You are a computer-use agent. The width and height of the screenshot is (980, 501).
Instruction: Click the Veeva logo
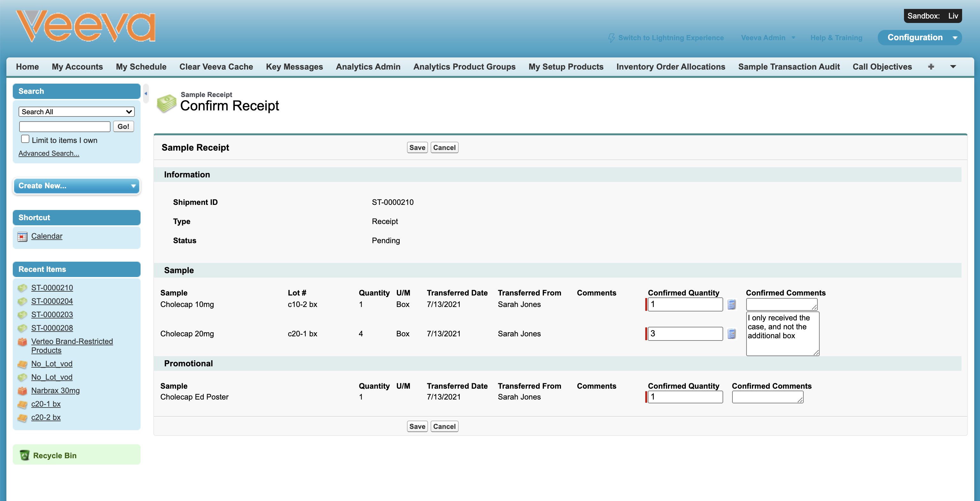[86, 26]
